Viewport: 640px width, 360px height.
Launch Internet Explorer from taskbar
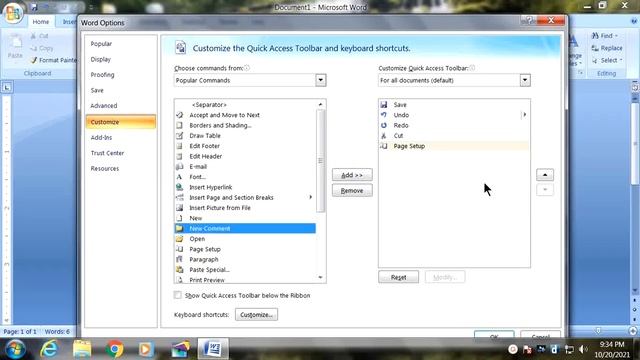(49, 349)
